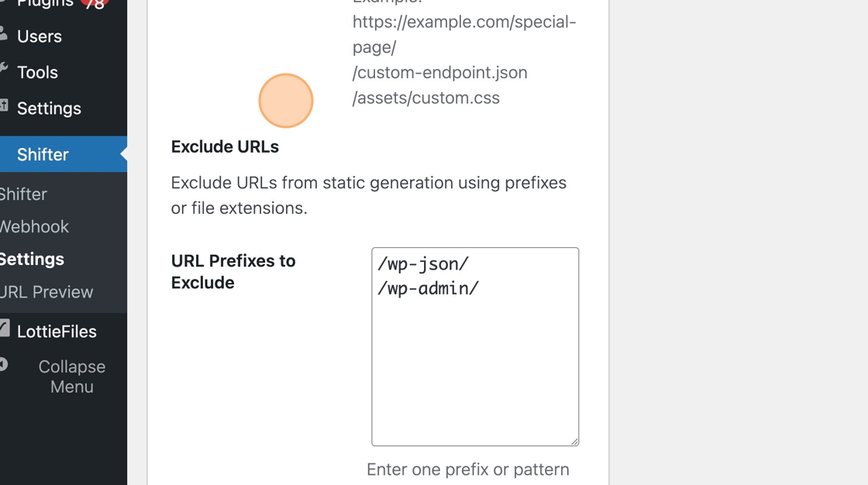Click the Tools wrench icon

coord(3,69)
